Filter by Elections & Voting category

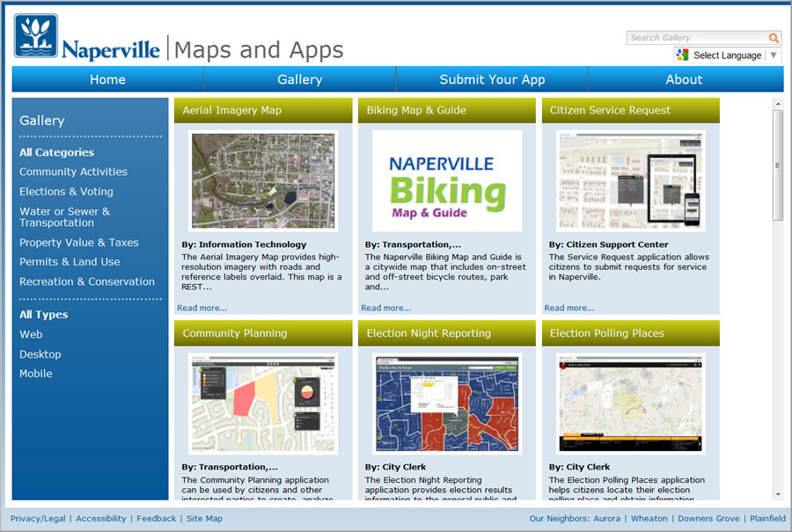click(66, 192)
